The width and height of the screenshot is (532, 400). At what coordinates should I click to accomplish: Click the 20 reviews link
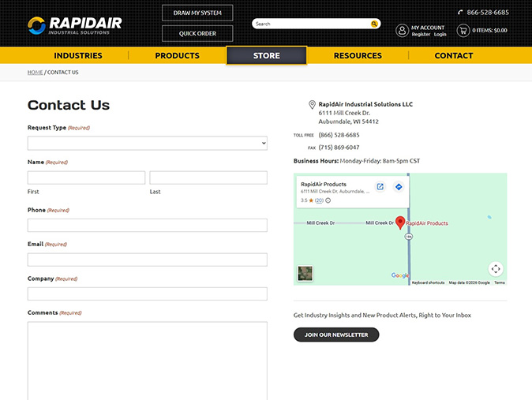319,200
